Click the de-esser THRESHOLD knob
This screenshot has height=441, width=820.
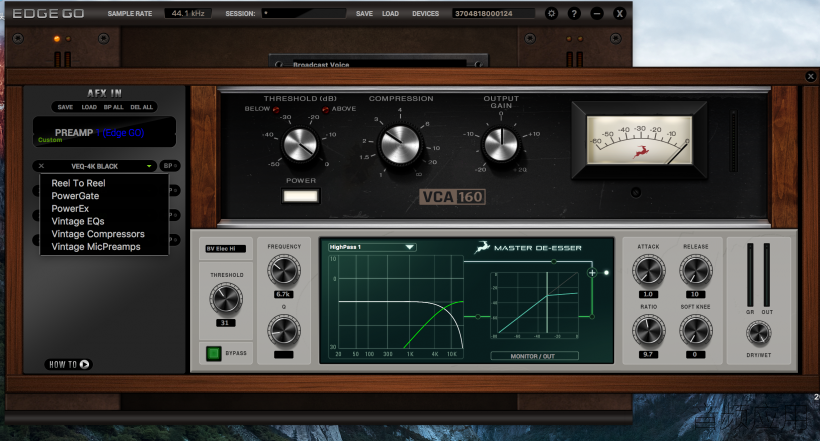pos(226,299)
